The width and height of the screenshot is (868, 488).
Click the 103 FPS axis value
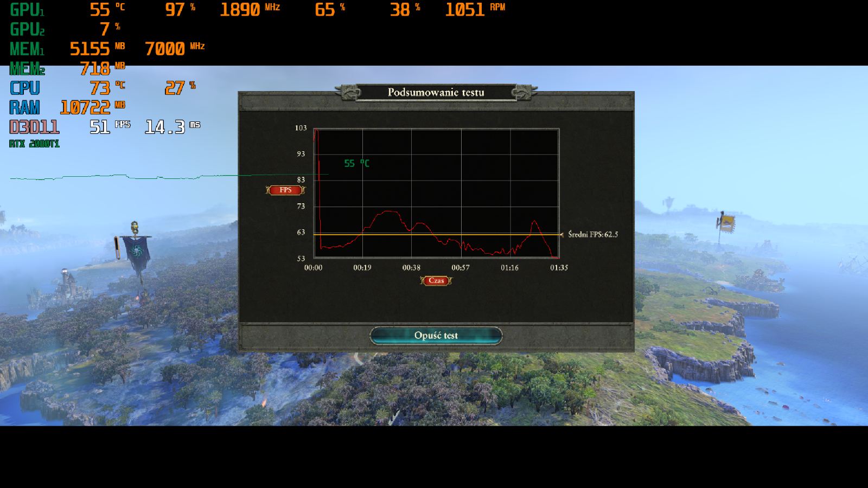pyautogui.click(x=301, y=128)
